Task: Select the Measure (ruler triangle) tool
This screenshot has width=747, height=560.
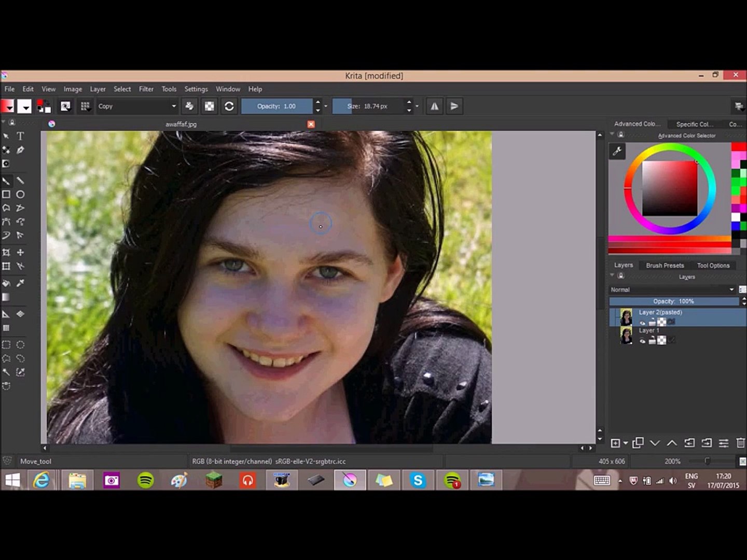Action: [x=6, y=314]
